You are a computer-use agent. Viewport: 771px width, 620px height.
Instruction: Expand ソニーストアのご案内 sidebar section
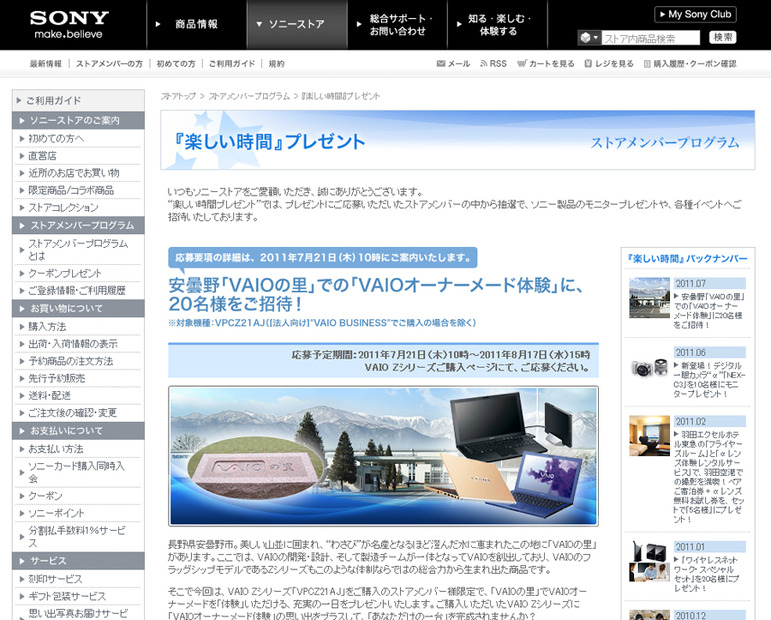tap(78, 120)
